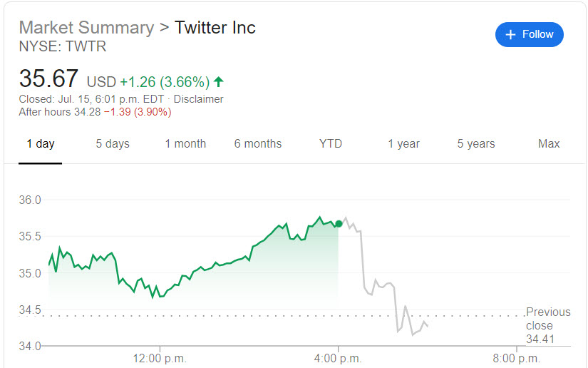Click the blue Follow button
Viewport: 588px width, 368px height.
(529, 34)
